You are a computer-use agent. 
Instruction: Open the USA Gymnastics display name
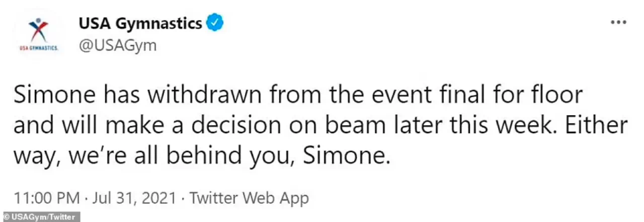click(140, 23)
